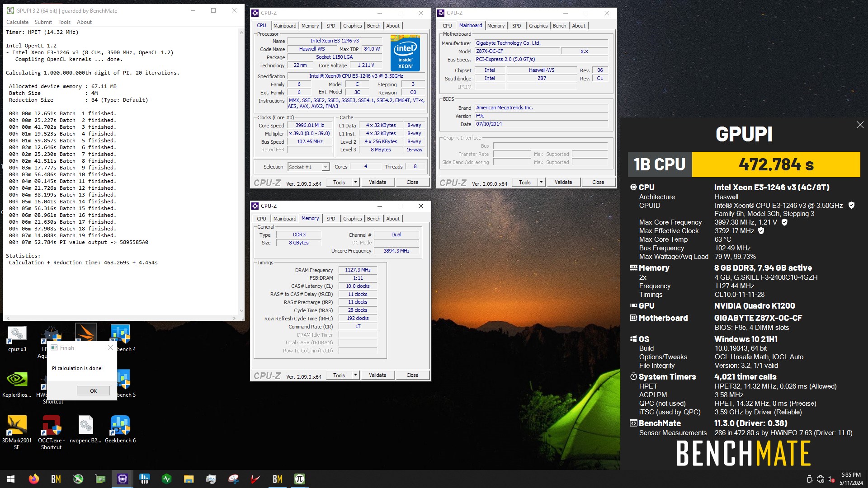
Task: Click verified shield beside Max Effective Clock
Action: point(761,231)
